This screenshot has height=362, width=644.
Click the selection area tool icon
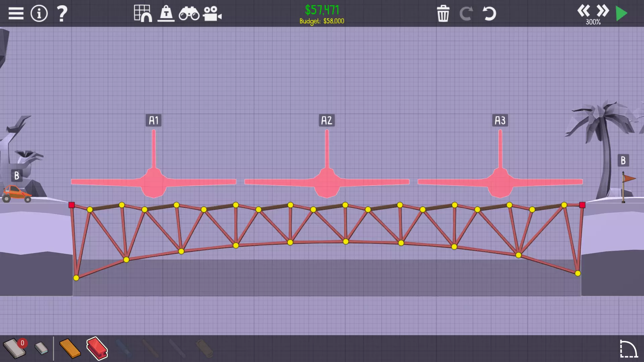click(x=628, y=349)
